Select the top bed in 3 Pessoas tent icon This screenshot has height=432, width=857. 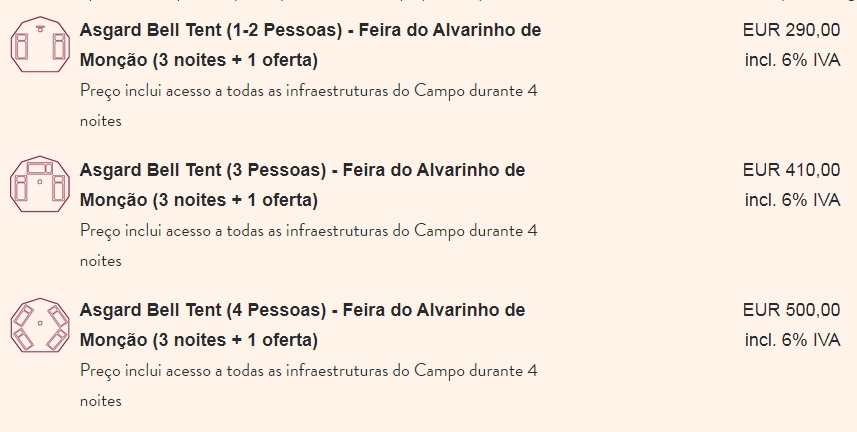click(x=40, y=168)
